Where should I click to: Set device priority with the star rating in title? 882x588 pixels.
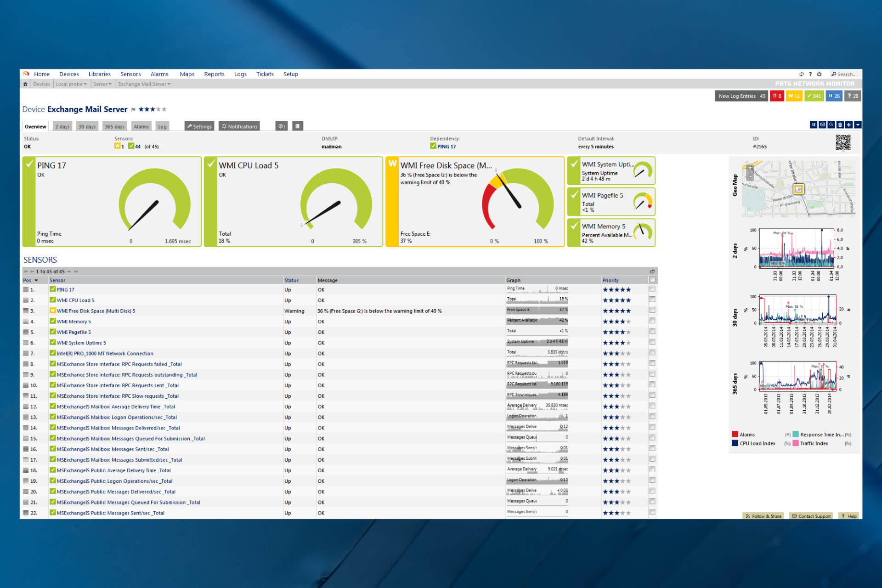point(153,109)
